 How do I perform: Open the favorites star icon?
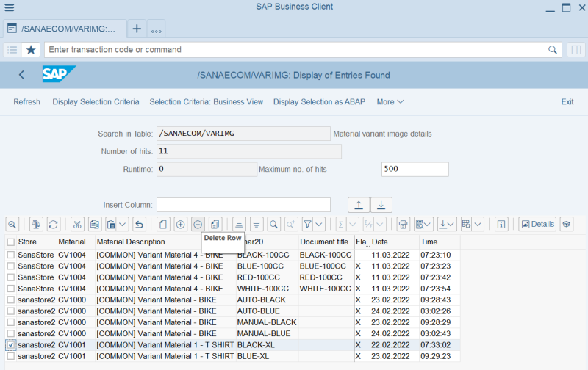[31, 50]
